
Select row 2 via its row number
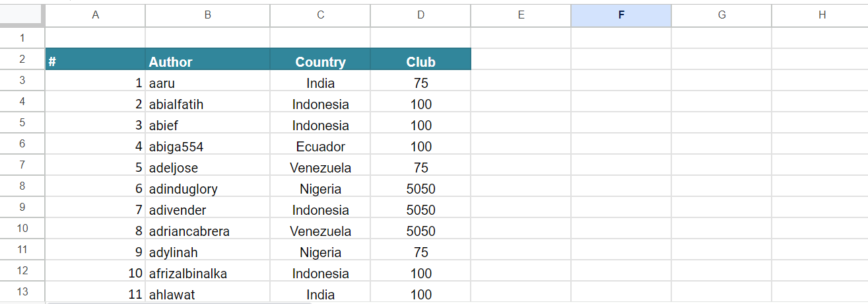(22, 59)
